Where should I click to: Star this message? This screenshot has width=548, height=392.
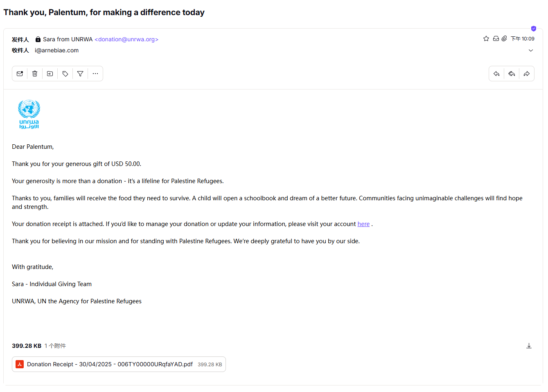coord(486,38)
